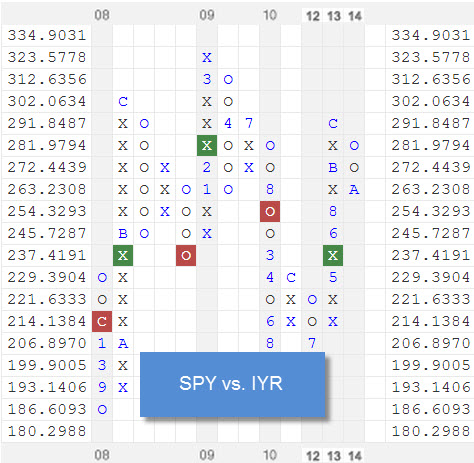
Task: Click the 08 year label at the bottom
Action: click(102, 455)
